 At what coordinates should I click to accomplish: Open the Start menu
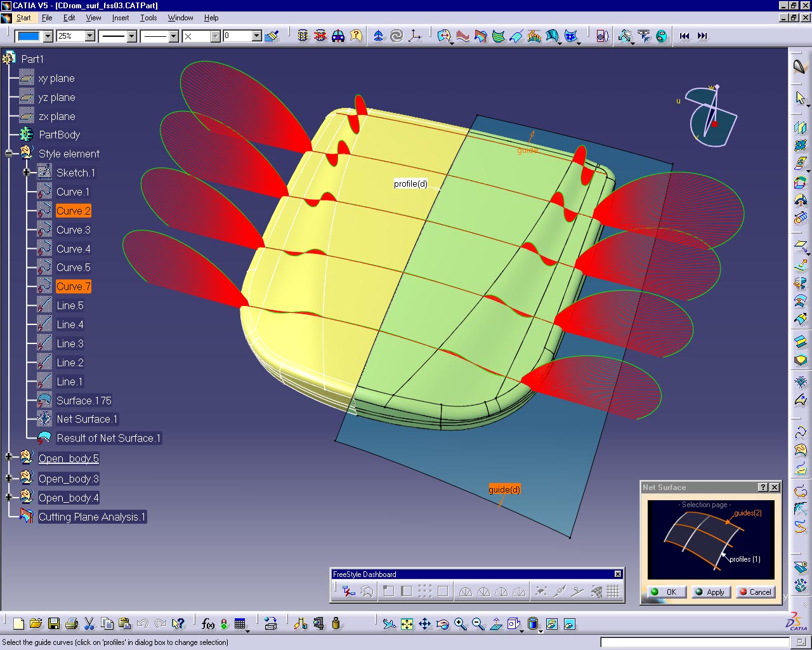[23, 18]
